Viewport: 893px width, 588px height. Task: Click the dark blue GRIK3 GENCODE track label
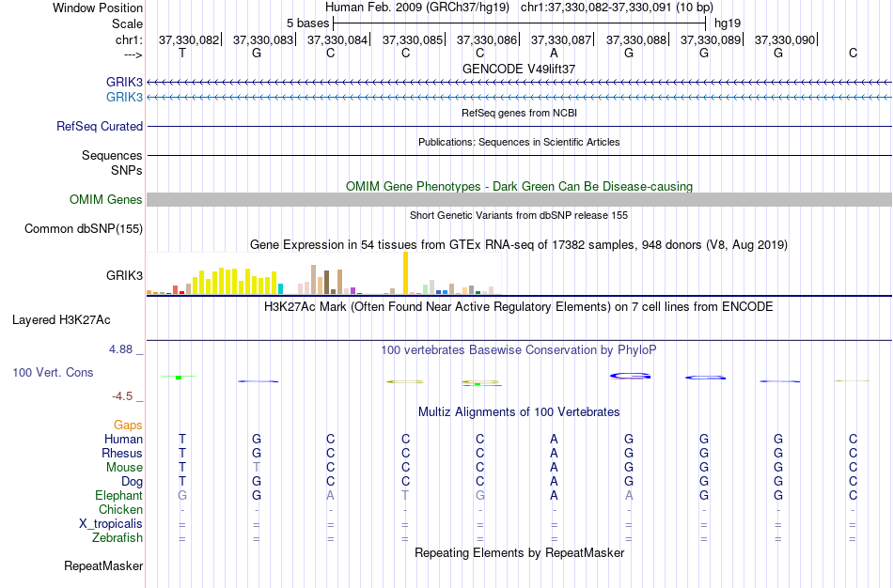(x=124, y=82)
